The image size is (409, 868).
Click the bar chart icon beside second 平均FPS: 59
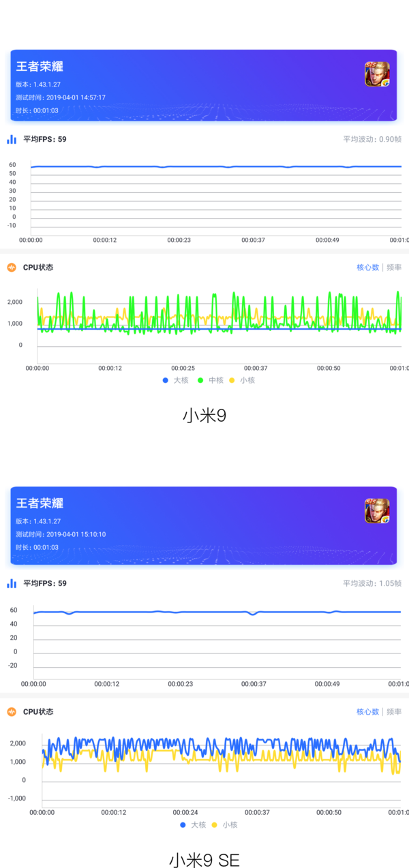pos(12,583)
